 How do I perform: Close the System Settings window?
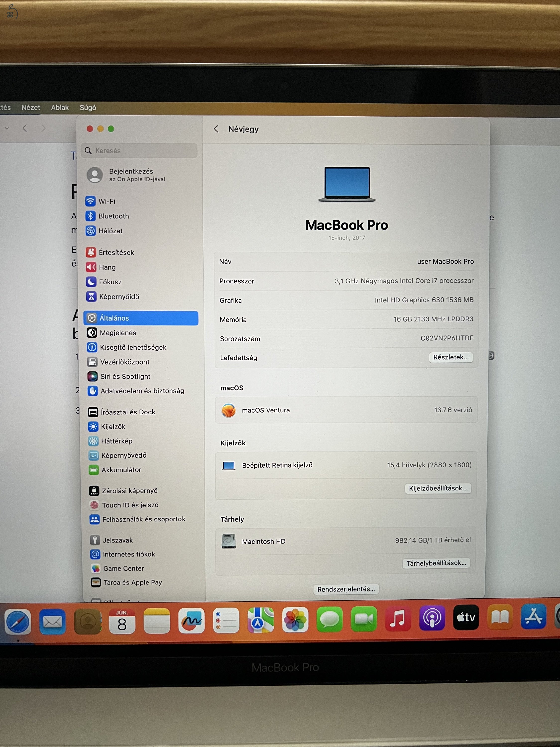pyautogui.click(x=90, y=129)
